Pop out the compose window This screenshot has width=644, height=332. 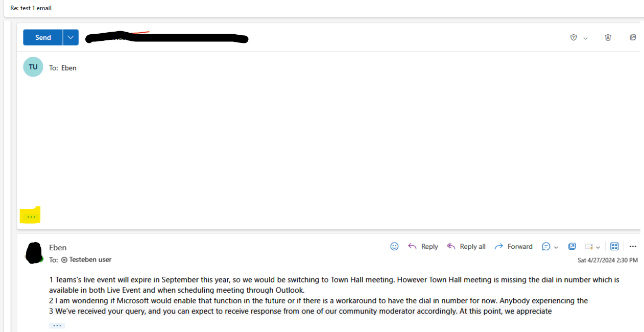(633, 37)
